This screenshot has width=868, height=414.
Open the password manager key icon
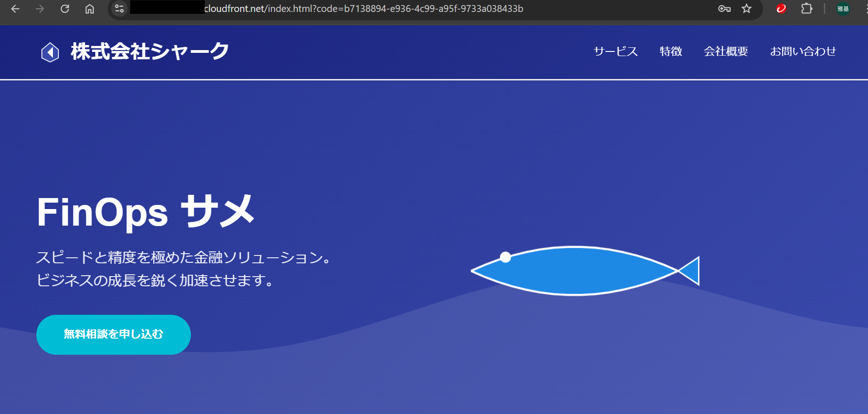[724, 9]
